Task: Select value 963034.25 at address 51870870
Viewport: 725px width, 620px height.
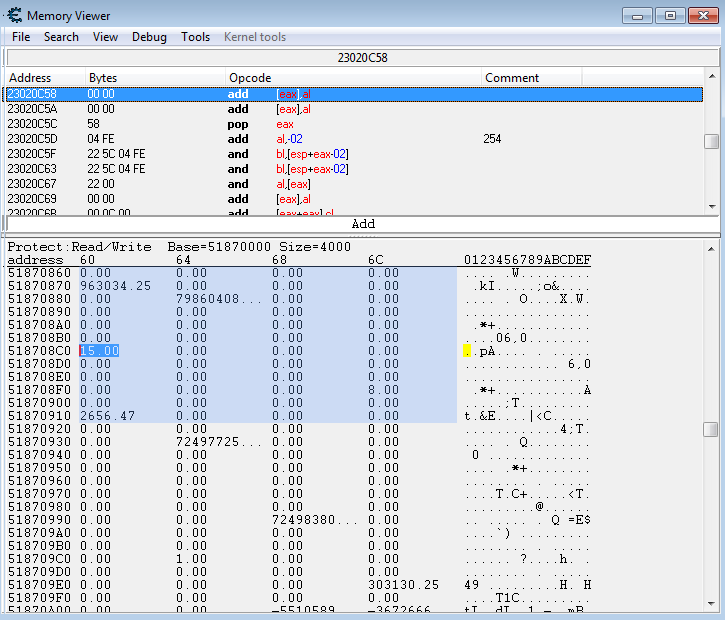Action: click(115, 286)
